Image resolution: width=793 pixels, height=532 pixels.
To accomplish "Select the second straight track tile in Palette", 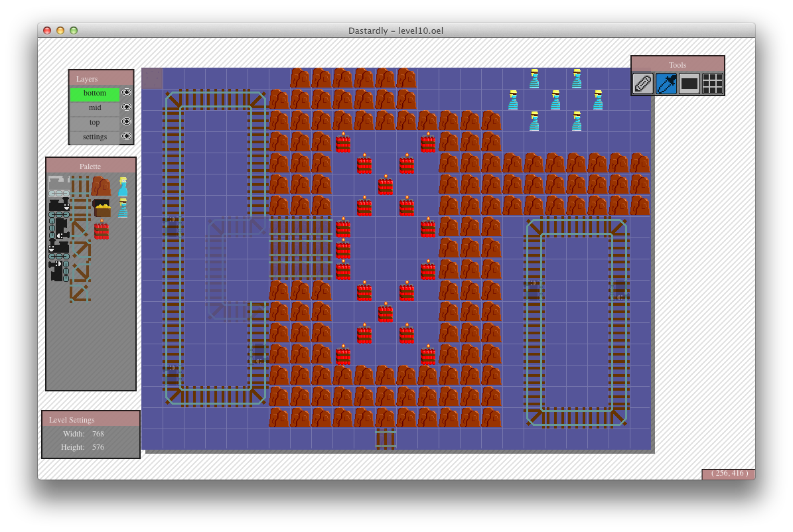I will click(x=80, y=208).
